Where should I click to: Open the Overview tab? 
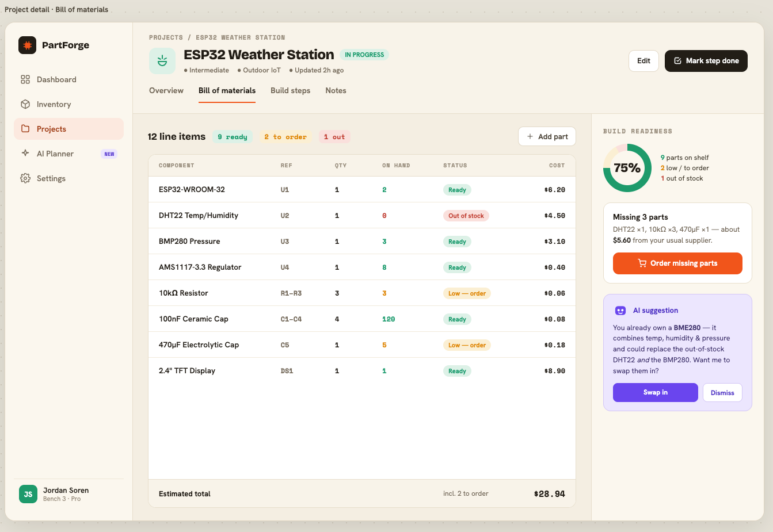pyautogui.click(x=166, y=90)
